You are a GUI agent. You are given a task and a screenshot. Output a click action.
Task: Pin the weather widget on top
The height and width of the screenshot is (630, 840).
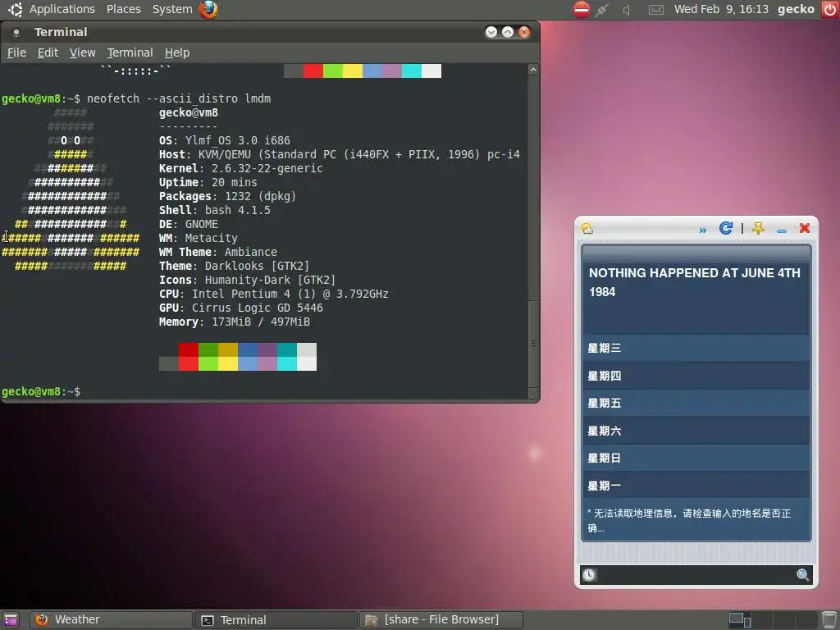(x=758, y=229)
